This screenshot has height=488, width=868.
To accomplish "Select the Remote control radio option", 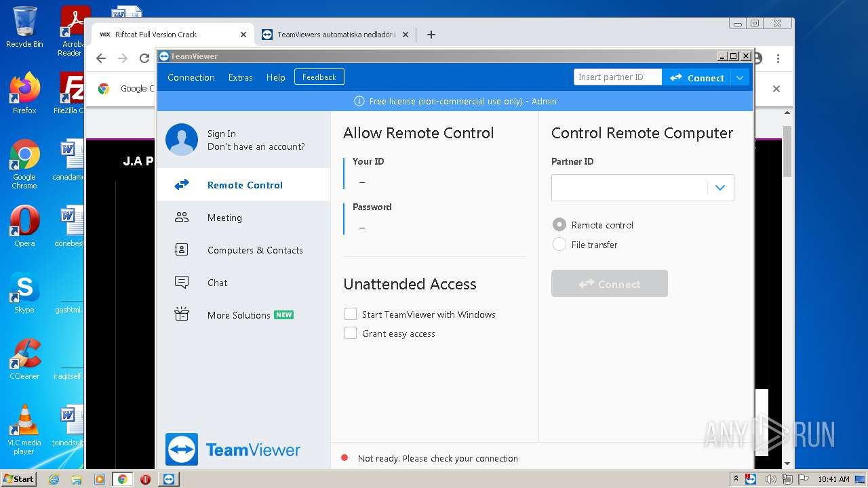I will (559, 224).
